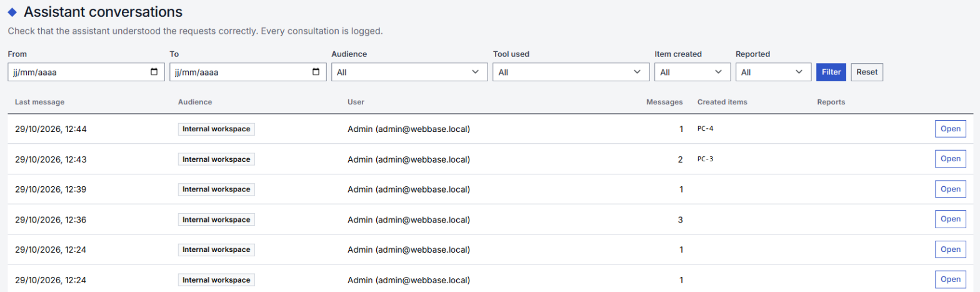Open the 12:43 conversation

(950, 159)
